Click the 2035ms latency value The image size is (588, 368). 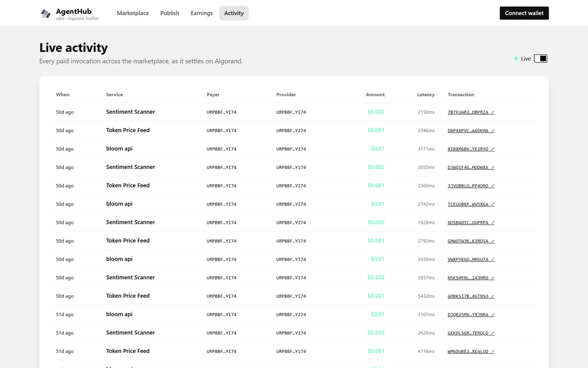[426, 167]
